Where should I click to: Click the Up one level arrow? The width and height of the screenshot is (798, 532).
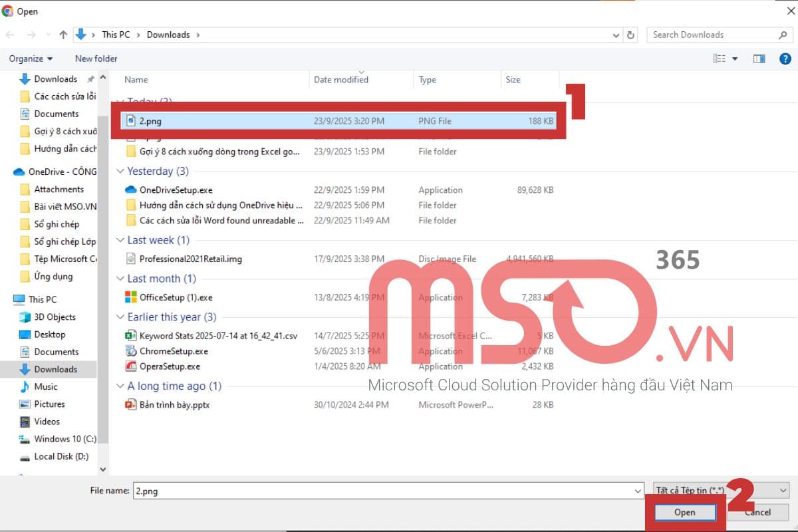pos(63,35)
